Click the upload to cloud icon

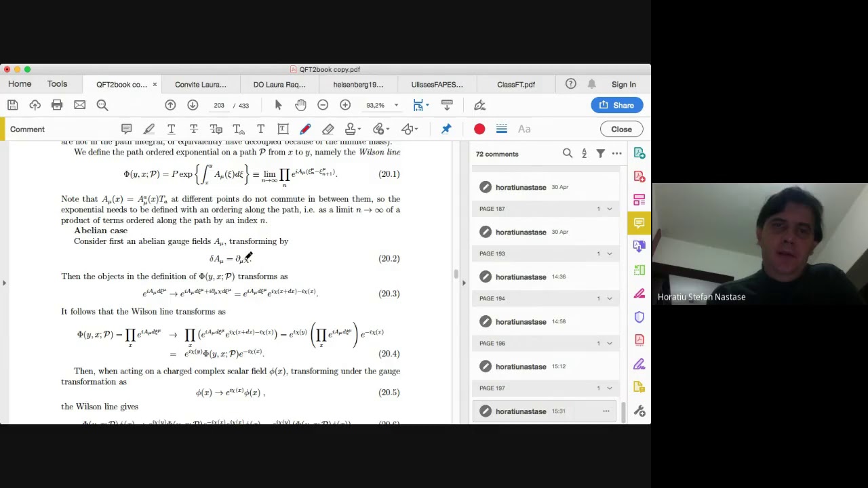[x=35, y=105]
